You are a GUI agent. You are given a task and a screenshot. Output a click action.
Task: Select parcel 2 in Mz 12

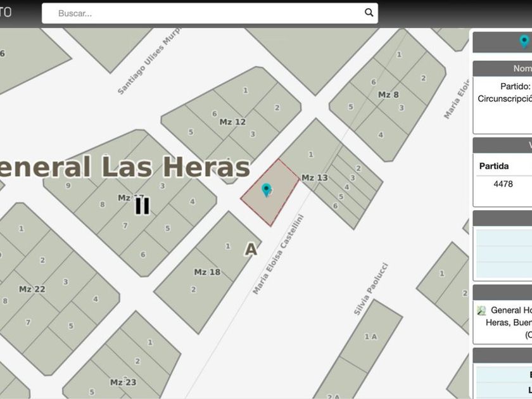tap(277, 108)
